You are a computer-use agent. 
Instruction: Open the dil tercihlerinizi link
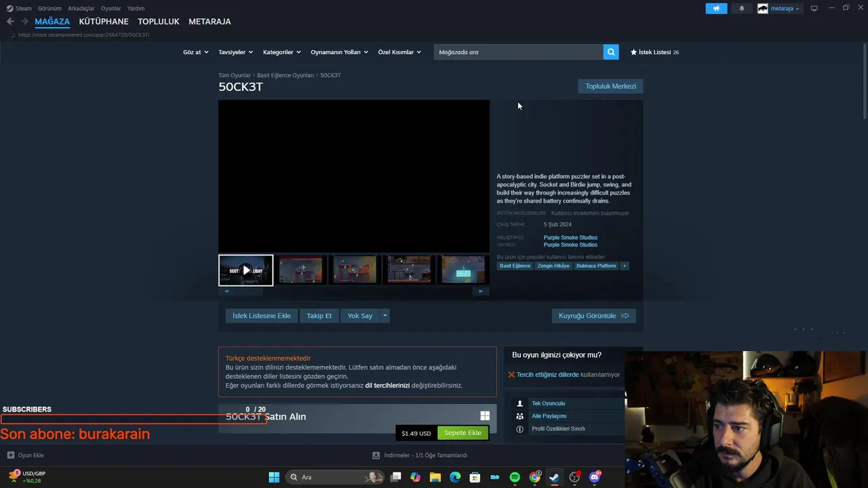click(387, 385)
